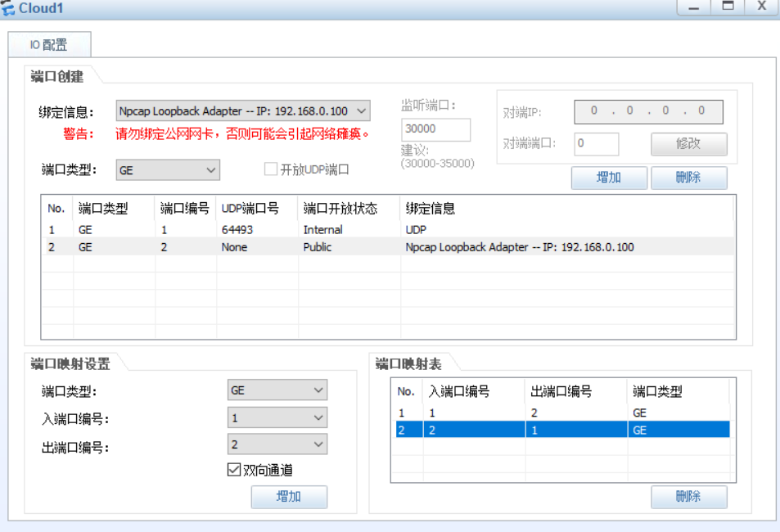The height and width of the screenshot is (532, 780).
Task: Open the 绑定信息 Npcap Loopback Adapter dropdown
Action: [243, 111]
